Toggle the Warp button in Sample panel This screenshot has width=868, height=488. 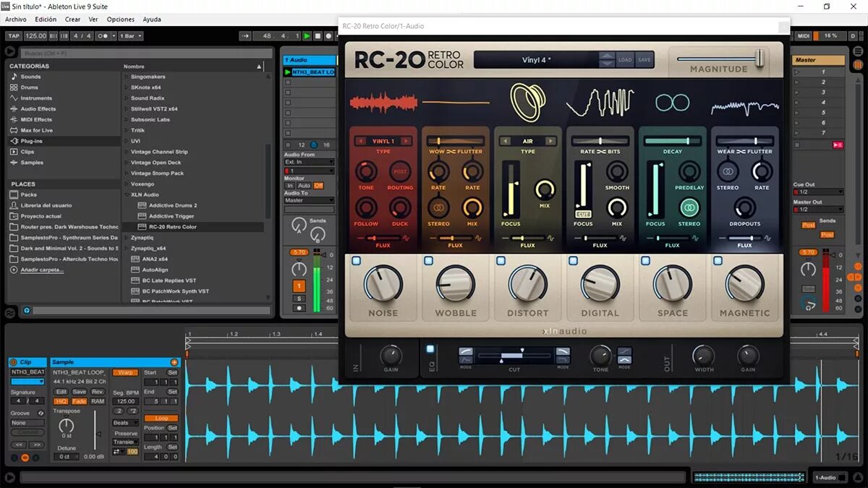pyautogui.click(x=126, y=372)
